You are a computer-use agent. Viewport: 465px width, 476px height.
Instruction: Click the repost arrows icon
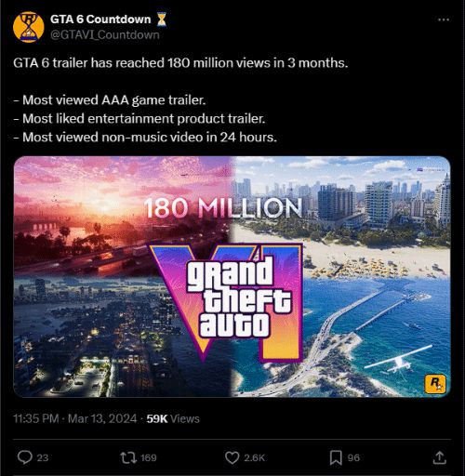pos(128,457)
